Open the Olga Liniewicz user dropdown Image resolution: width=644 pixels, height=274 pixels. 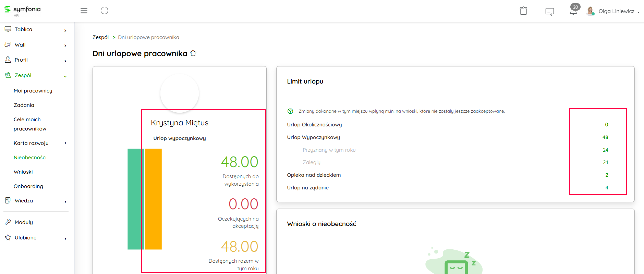coord(619,11)
